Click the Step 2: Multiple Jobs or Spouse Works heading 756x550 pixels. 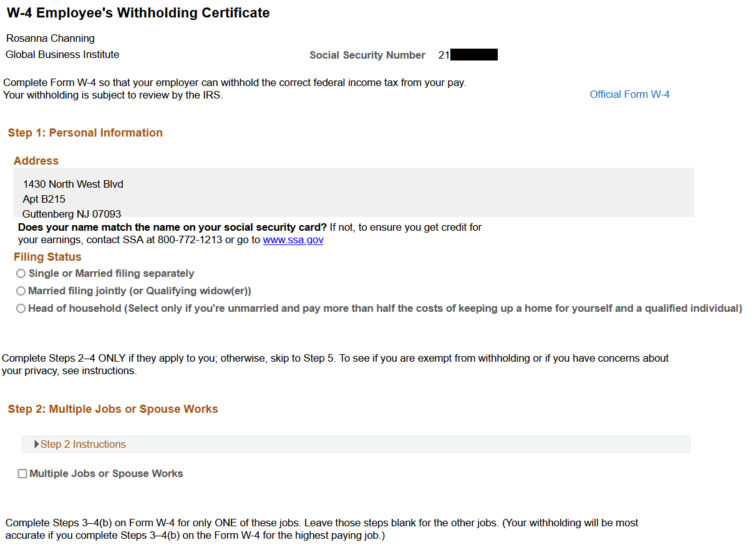pyautogui.click(x=112, y=408)
